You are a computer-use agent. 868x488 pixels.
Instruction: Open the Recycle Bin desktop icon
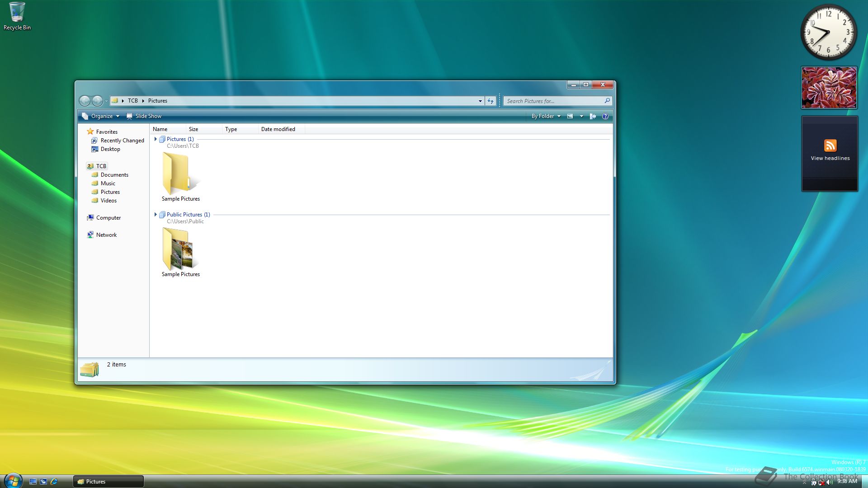point(17,16)
